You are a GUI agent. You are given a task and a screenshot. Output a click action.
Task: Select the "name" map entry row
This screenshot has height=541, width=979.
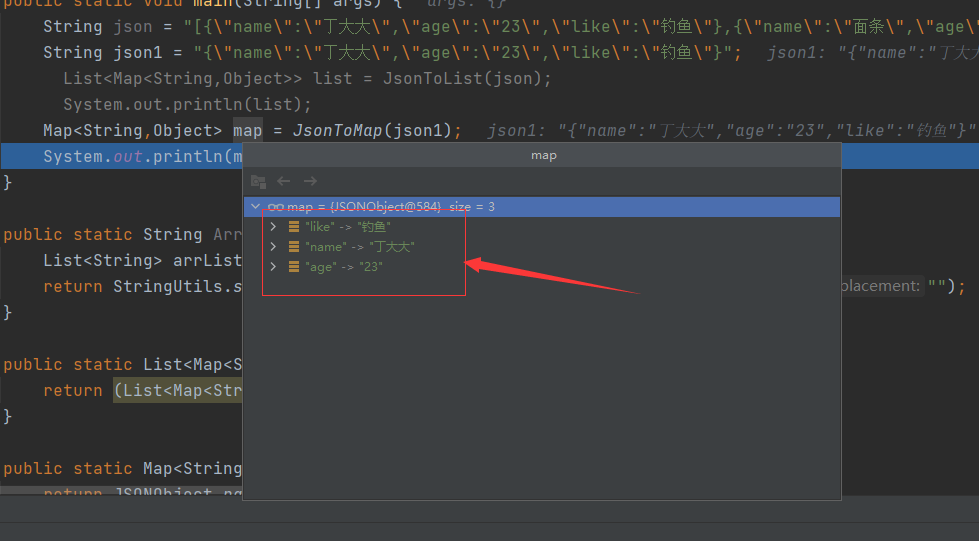click(x=542, y=247)
